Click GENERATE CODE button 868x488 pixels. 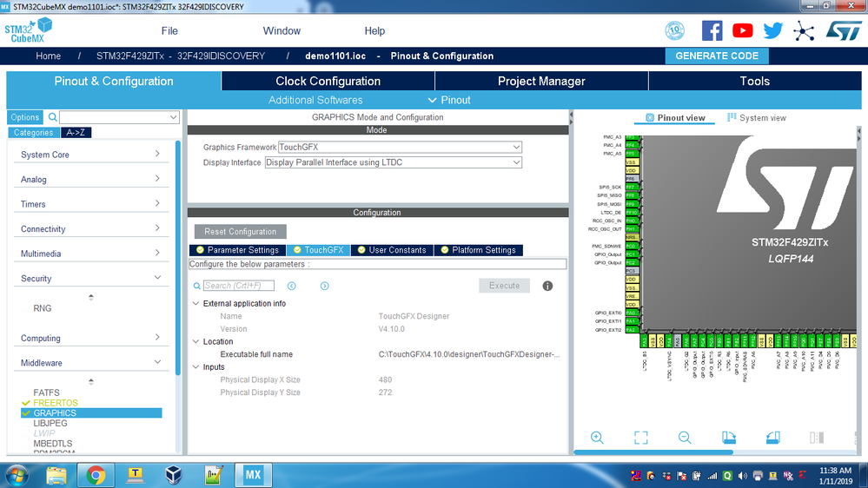[x=717, y=56]
